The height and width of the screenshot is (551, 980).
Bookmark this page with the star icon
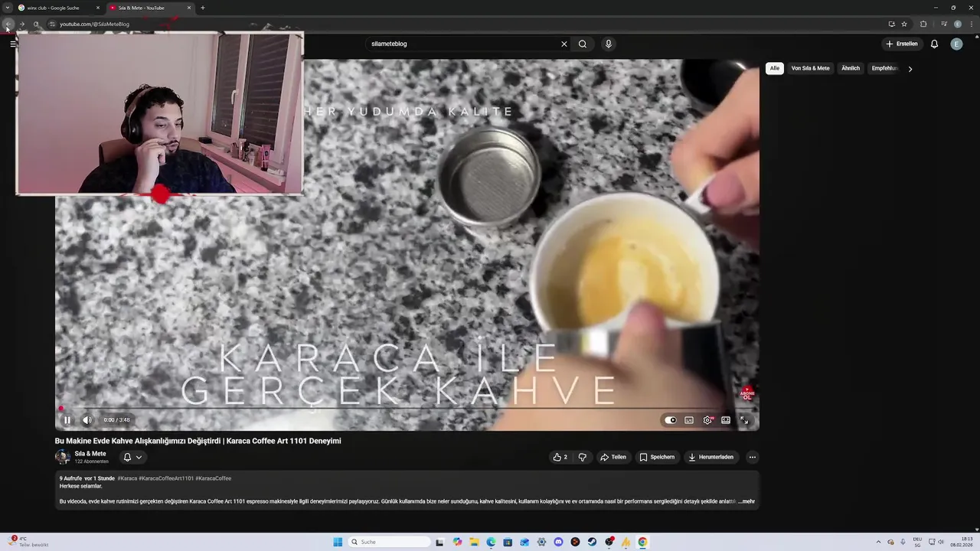[904, 24]
